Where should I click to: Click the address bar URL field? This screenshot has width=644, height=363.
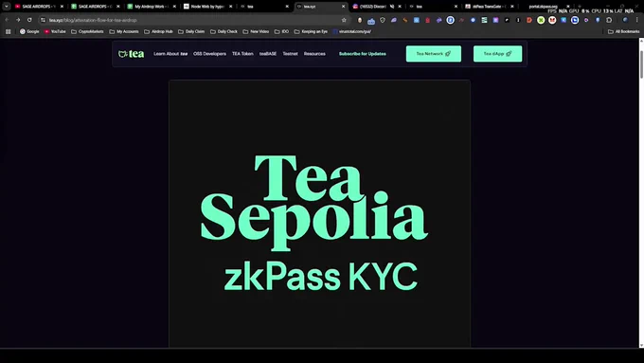[193, 20]
